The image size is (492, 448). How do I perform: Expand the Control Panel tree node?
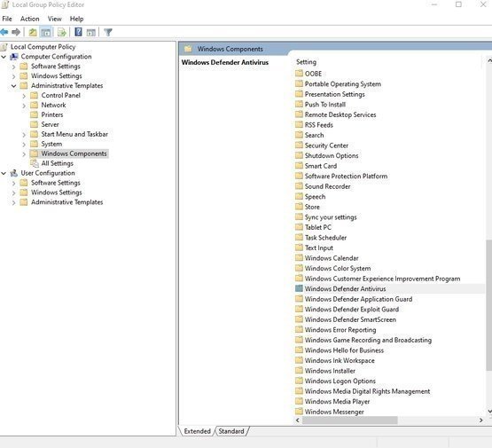(24, 96)
